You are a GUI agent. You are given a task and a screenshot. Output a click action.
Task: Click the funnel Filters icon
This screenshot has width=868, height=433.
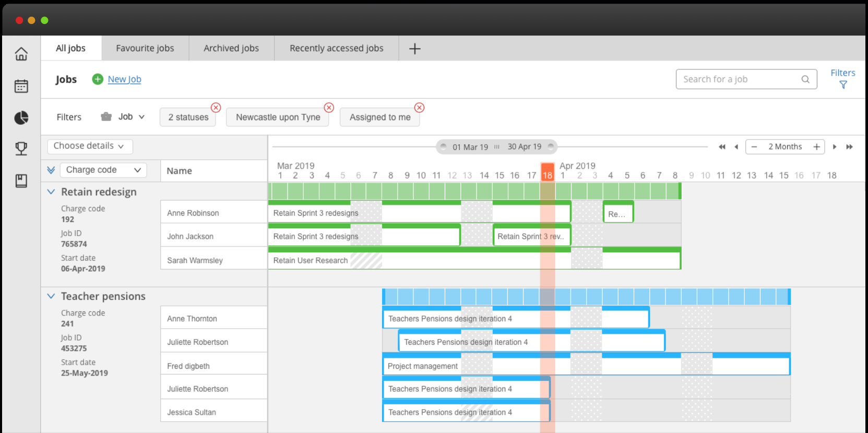pos(842,85)
